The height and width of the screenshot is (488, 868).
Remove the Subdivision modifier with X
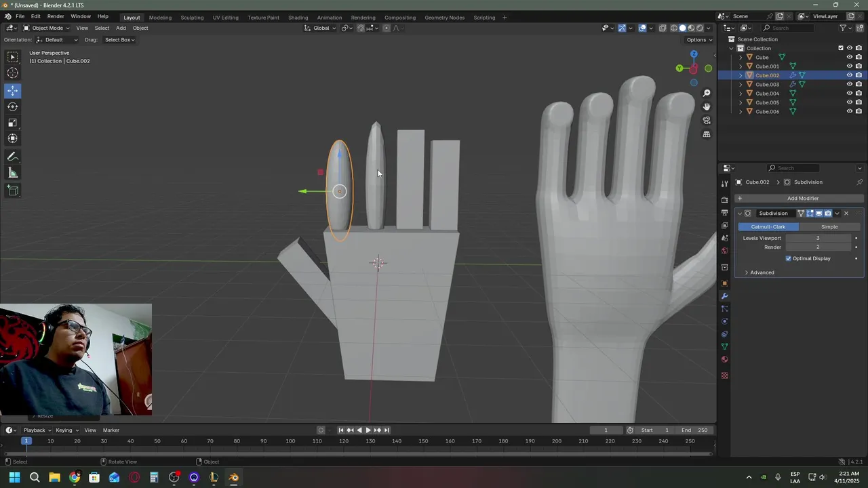point(846,213)
